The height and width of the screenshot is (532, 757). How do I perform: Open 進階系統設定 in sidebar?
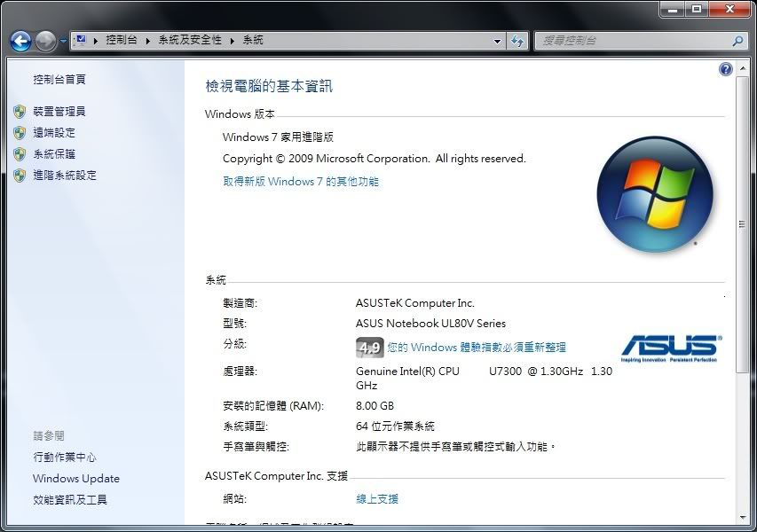[65, 175]
